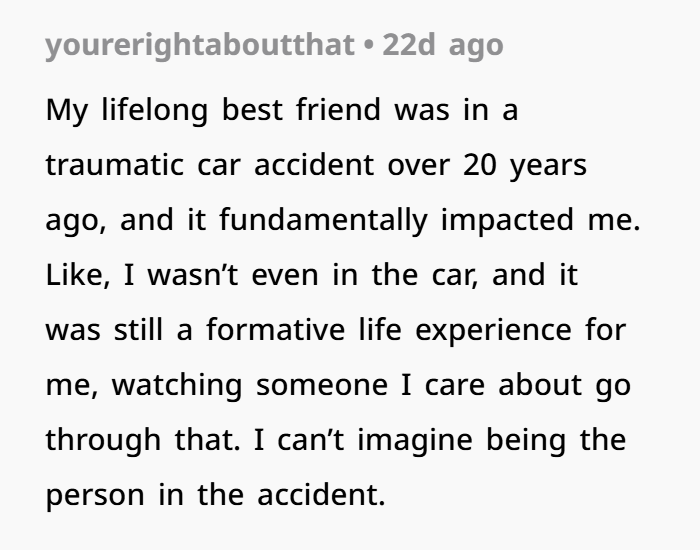
Task: Click the word 'formative' in the comment
Action: [x=275, y=330]
